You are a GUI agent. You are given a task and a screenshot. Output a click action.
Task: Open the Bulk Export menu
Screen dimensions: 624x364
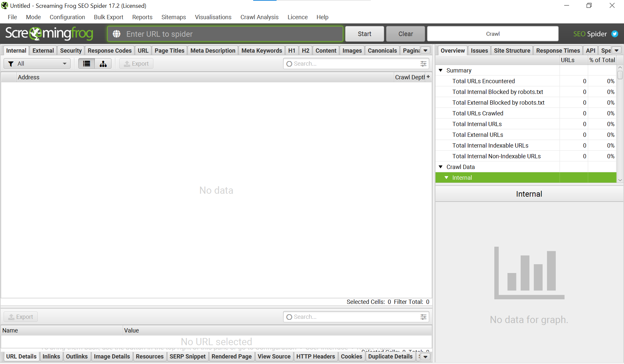[109, 17]
